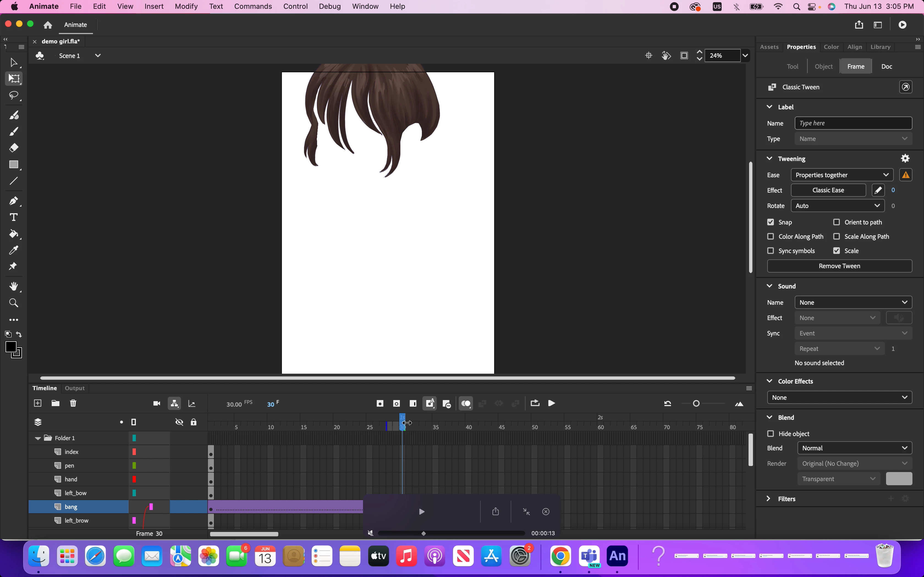Open the Modify menu
The height and width of the screenshot is (577, 924).
[186, 7]
